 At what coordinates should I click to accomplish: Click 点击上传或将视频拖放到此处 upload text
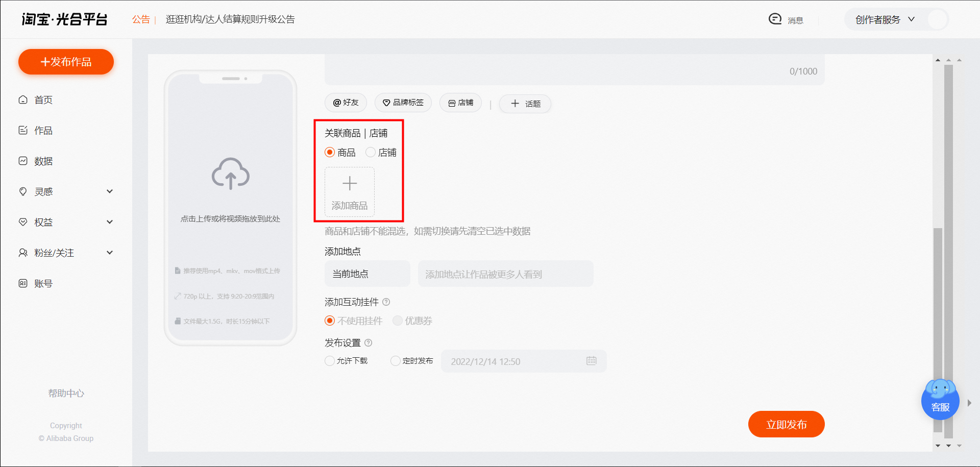click(x=230, y=219)
